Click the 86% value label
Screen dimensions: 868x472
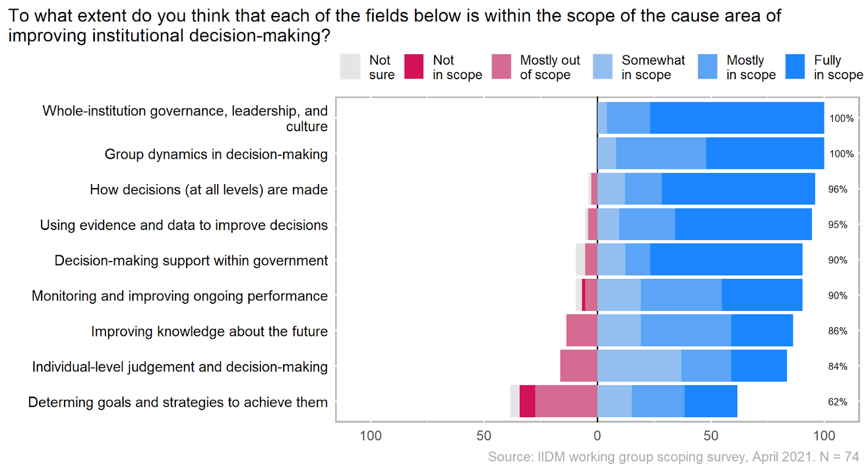pos(837,331)
